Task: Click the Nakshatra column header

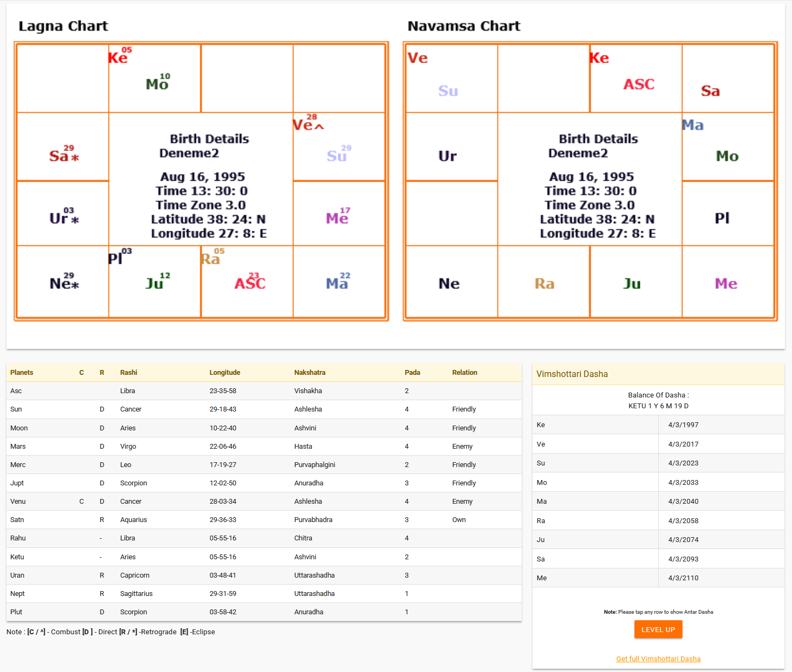Action: (310, 373)
